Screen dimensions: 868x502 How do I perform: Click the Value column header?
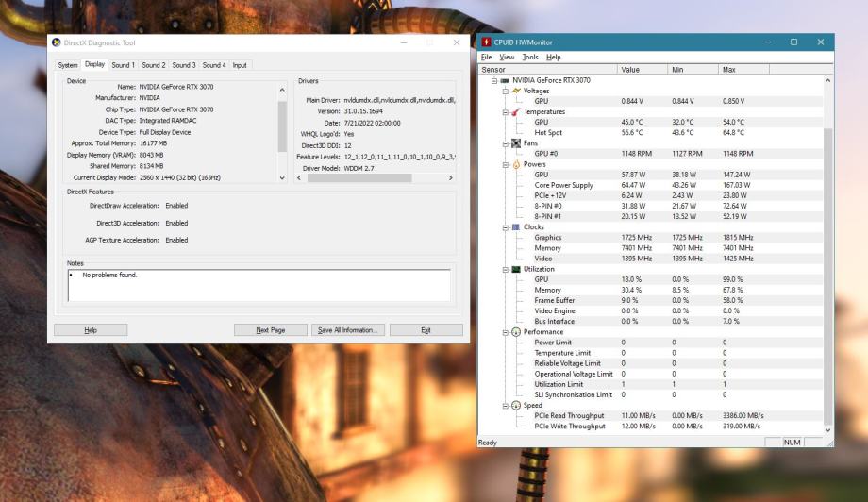pos(643,70)
